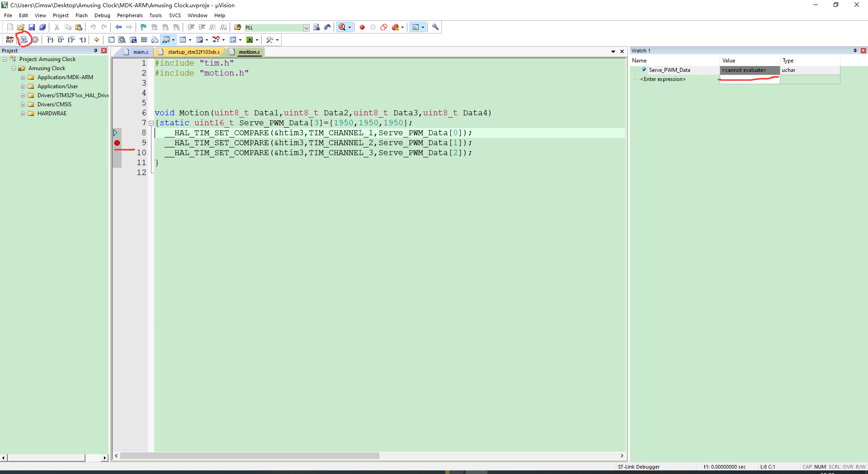Screen dimensions: 868x474
Task: Save the current file
Action: [x=32, y=27]
